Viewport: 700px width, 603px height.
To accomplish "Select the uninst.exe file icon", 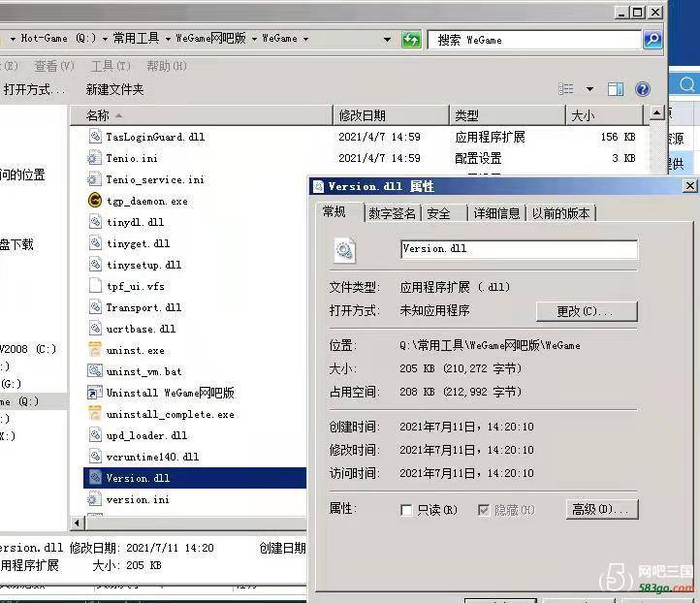I will (x=95, y=350).
